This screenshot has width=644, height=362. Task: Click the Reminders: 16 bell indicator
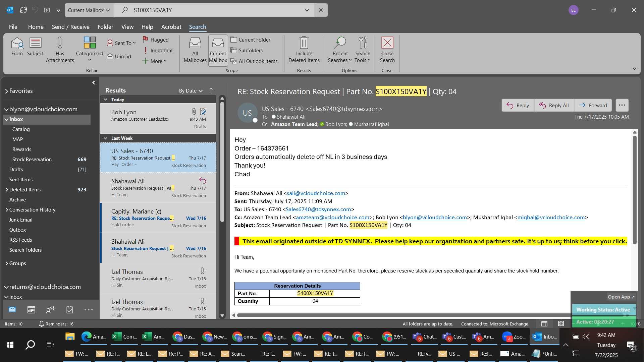[x=56, y=324]
